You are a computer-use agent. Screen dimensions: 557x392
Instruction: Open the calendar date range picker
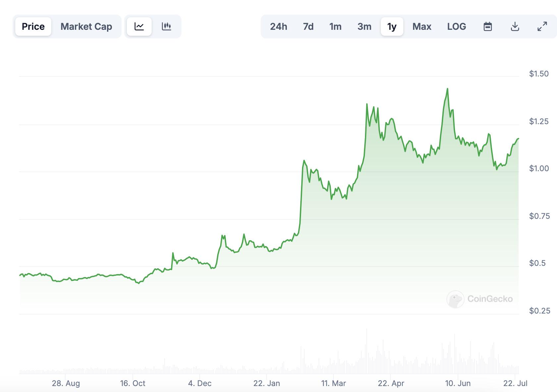click(x=487, y=26)
